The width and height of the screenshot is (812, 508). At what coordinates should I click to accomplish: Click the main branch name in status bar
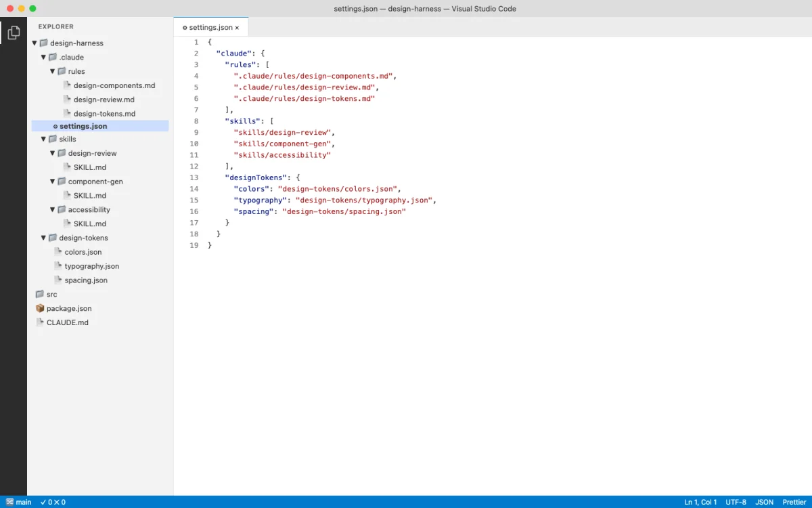(x=24, y=502)
